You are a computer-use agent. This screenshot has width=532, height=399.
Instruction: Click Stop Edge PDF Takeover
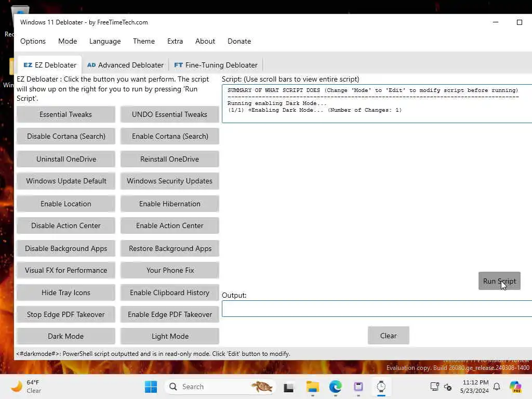[x=66, y=314]
